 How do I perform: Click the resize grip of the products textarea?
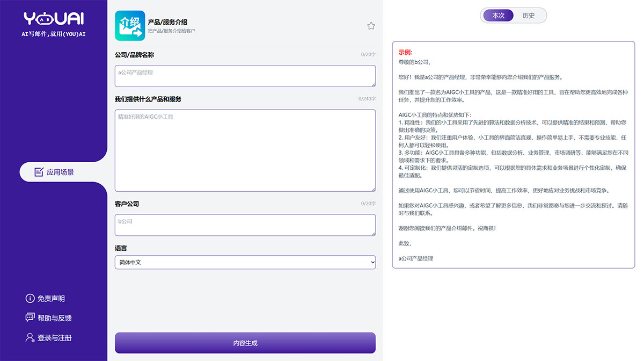pos(372,189)
